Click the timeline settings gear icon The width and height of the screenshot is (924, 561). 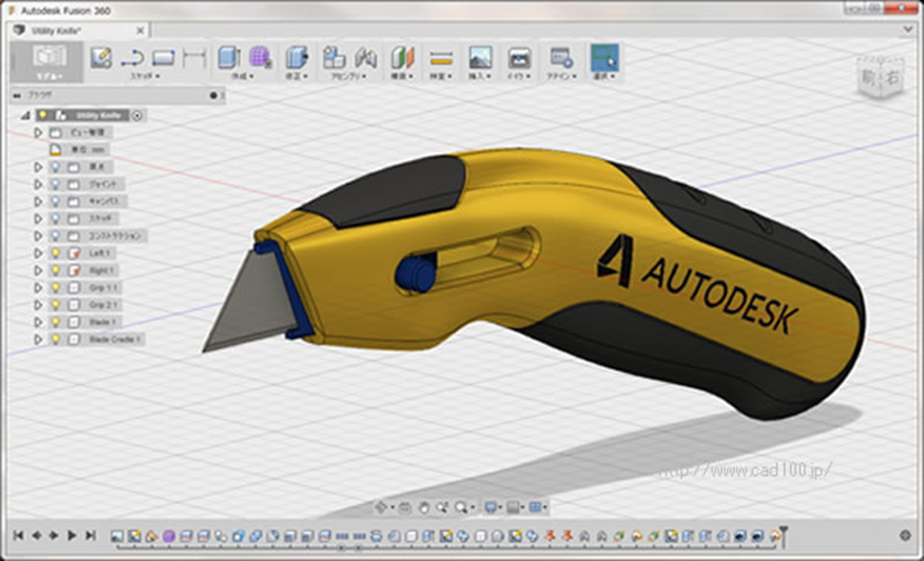[x=905, y=535]
